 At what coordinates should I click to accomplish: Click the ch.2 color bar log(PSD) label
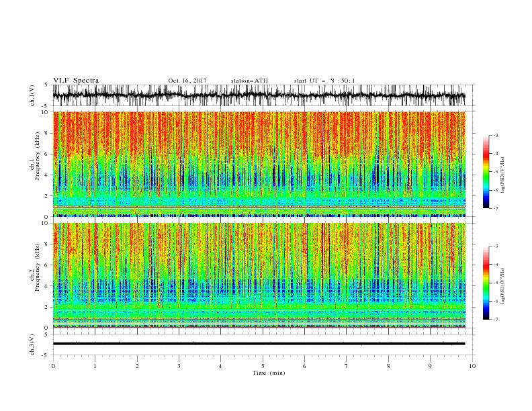[x=503, y=285]
